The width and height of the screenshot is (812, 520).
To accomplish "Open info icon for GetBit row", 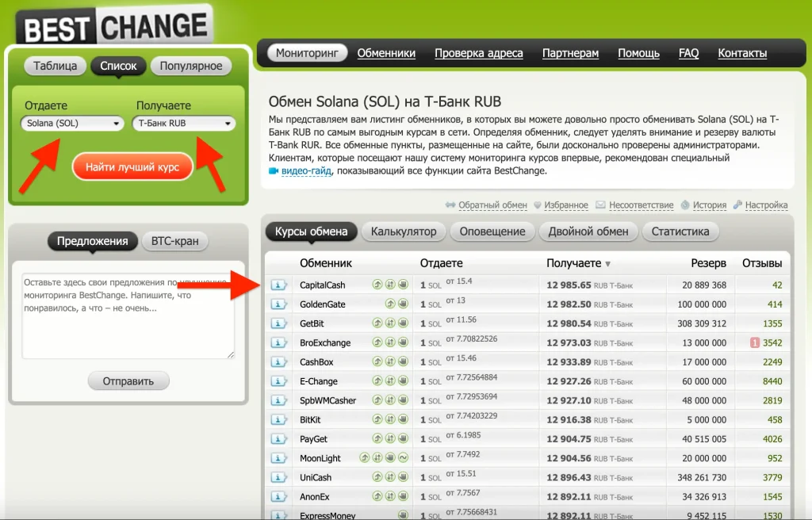I will [x=278, y=323].
